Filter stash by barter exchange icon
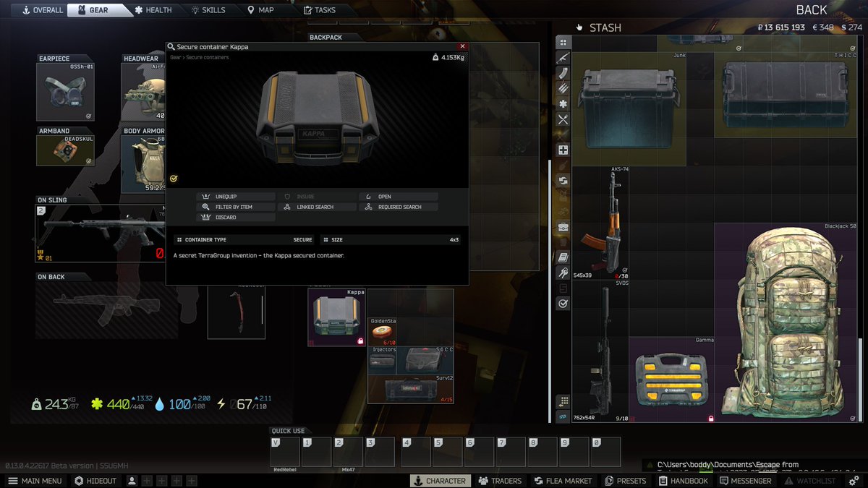This screenshot has height=488, width=868. 563,181
